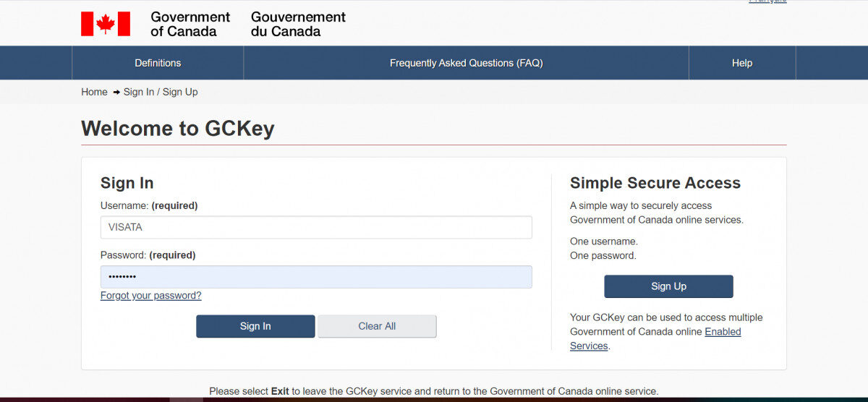Image resolution: width=868 pixels, height=402 pixels.
Task: Open the Forgot your password link
Action: tap(151, 296)
